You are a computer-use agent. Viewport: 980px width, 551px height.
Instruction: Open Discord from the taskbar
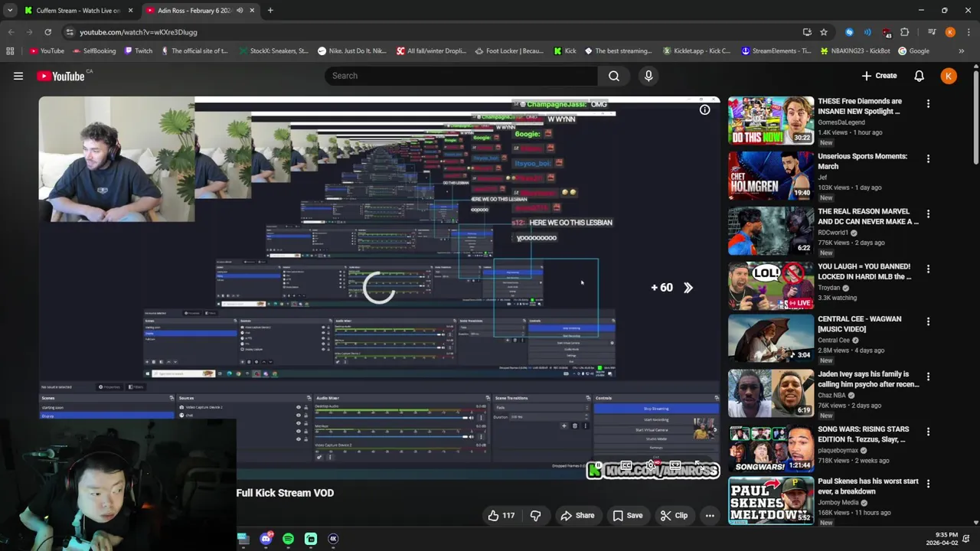[266, 539]
